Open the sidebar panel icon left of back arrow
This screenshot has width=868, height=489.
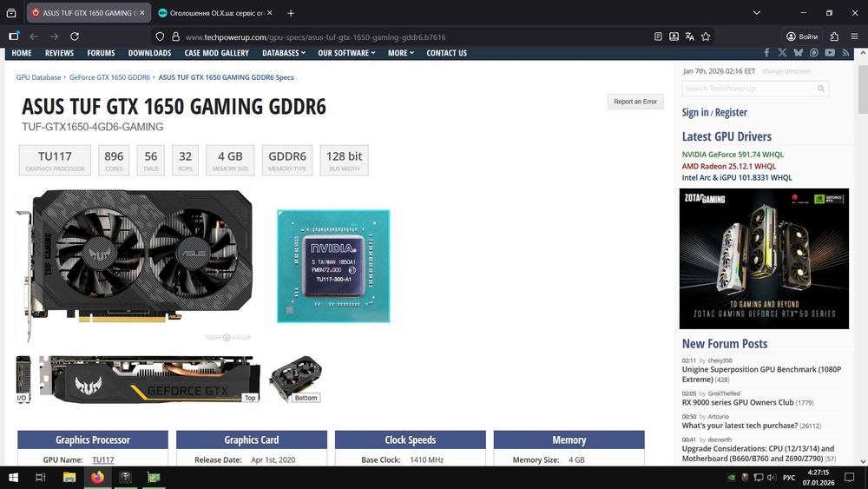[14, 36]
